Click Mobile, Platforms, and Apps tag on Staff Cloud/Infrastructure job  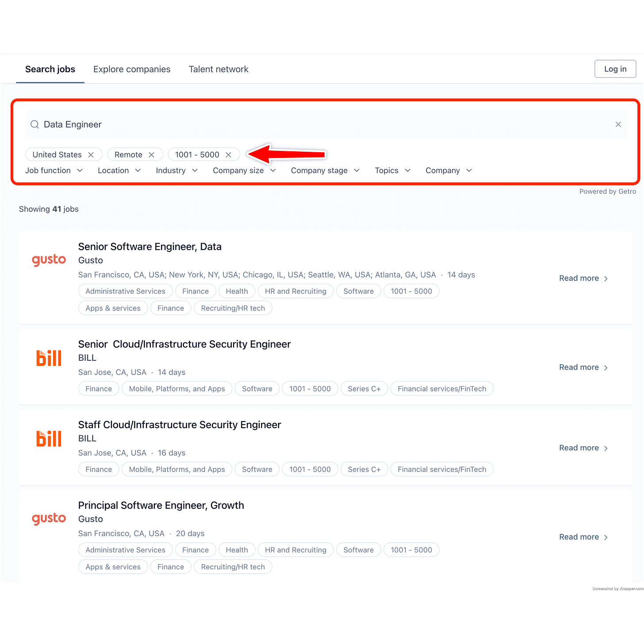coord(177,469)
